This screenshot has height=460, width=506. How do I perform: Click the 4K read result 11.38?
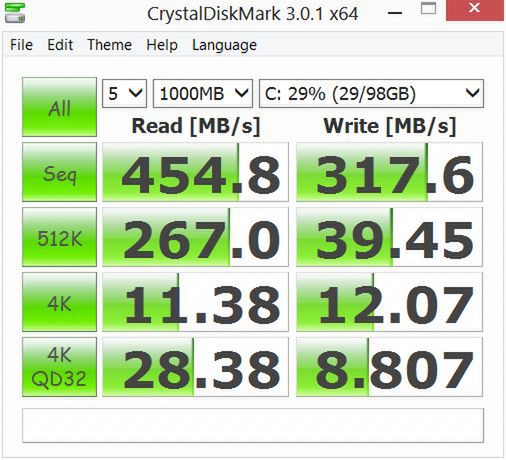pyautogui.click(x=195, y=302)
